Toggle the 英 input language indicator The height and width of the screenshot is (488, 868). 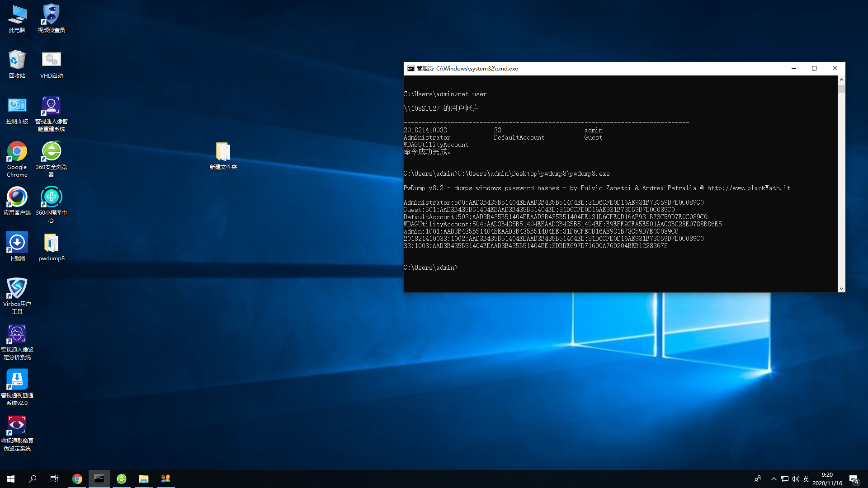[806, 479]
